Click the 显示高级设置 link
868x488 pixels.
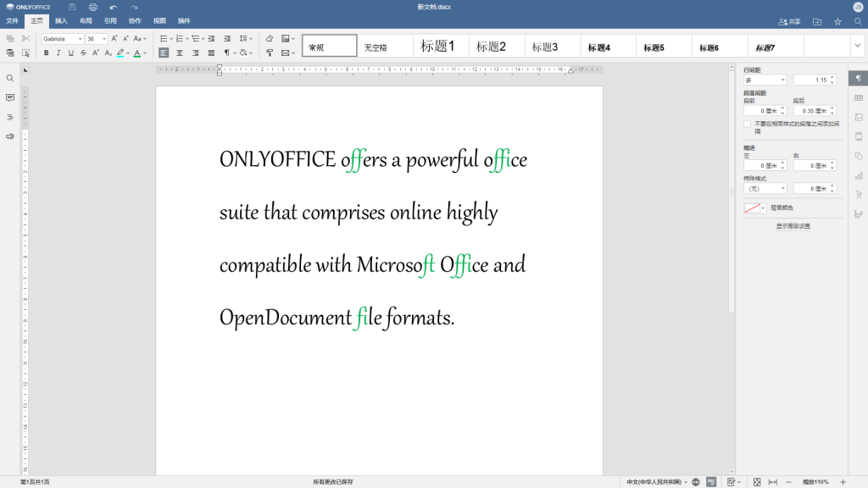click(x=793, y=225)
